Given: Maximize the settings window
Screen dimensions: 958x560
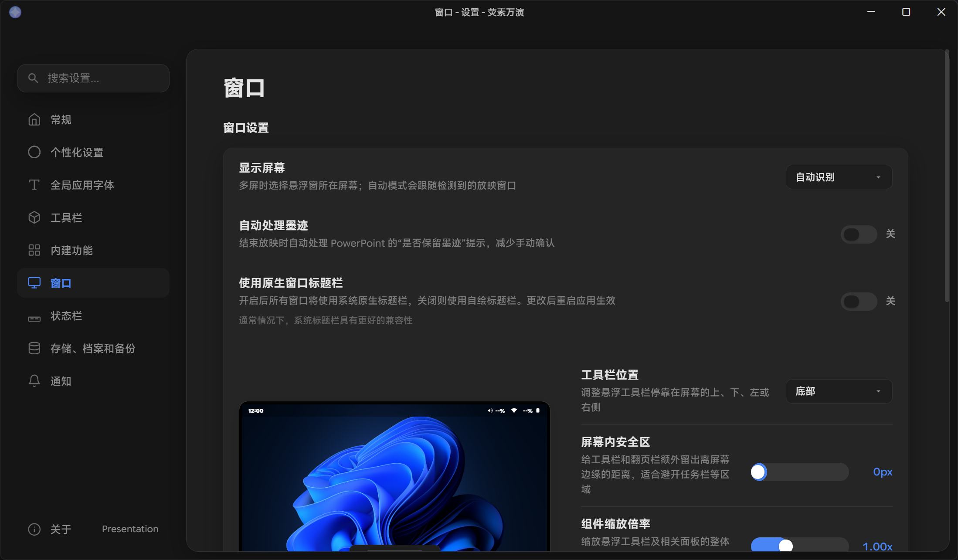Looking at the screenshot, I should point(906,12).
